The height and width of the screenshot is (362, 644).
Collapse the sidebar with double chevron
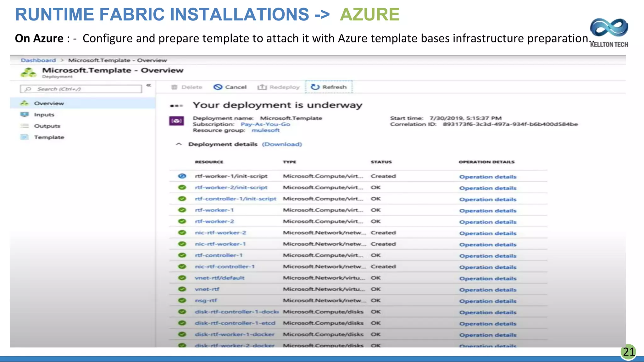149,85
